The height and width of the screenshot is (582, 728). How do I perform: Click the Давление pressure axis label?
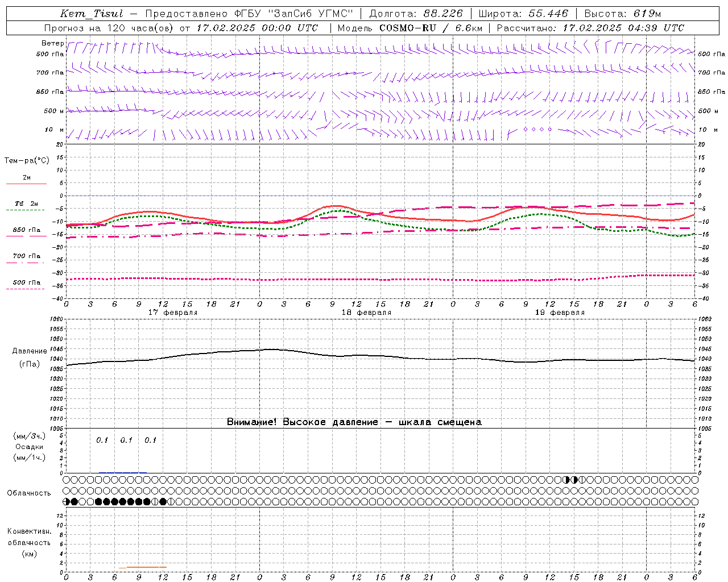(x=30, y=351)
